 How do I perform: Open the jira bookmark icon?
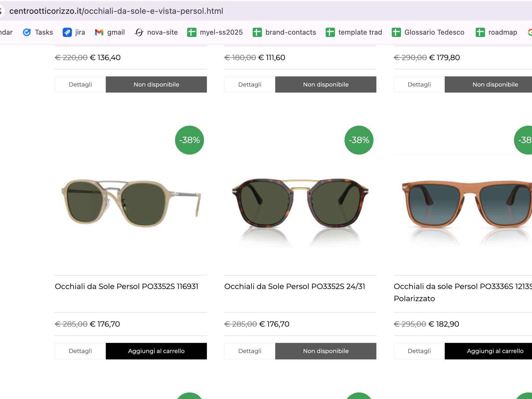click(x=67, y=32)
